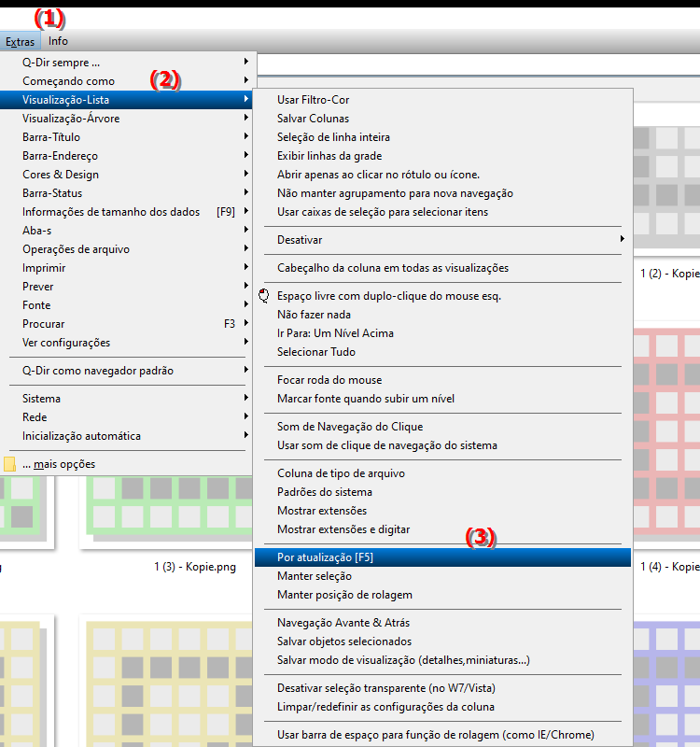Expand Visualização-Árvore submenu

(126, 119)
